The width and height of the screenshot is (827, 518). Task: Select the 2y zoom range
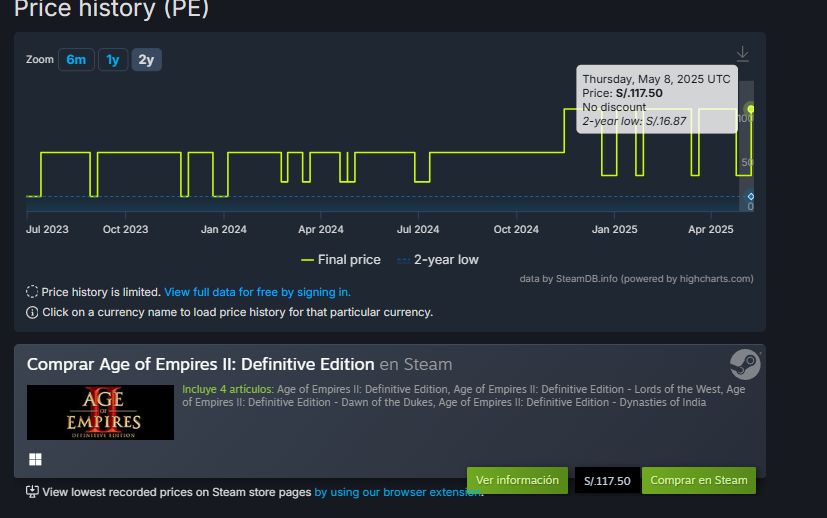tap(146, 60)
